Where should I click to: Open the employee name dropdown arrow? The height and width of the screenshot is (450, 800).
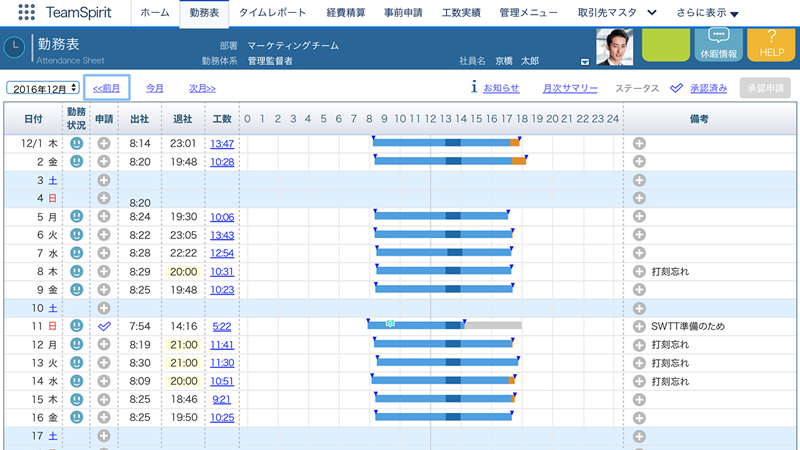pyautogui.click(x=584, y=62)
